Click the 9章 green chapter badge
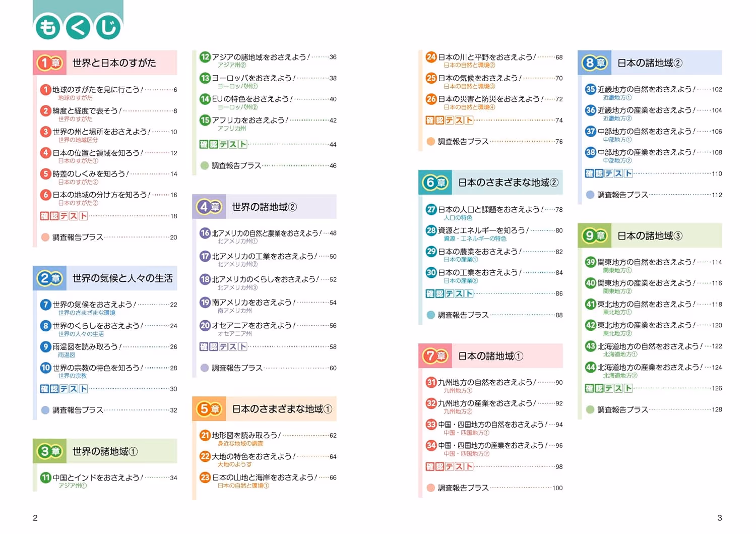This screenshot has height=534, width=756. coord(595,235)
